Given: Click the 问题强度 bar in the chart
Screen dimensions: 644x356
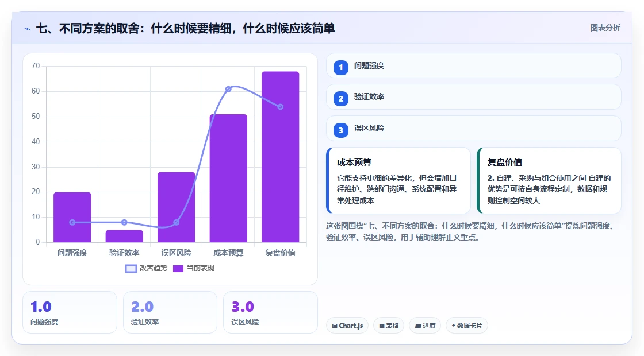Looking at the screenshot, I should tap(72, 218).
